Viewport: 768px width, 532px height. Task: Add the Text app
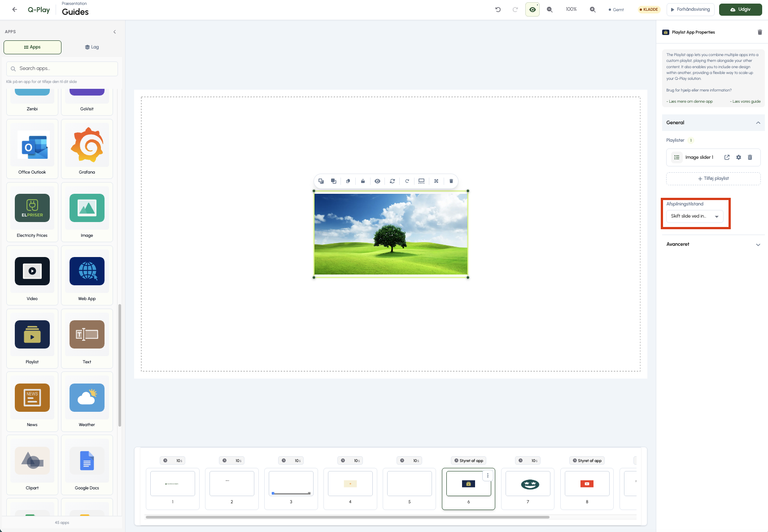coord(87,339)
